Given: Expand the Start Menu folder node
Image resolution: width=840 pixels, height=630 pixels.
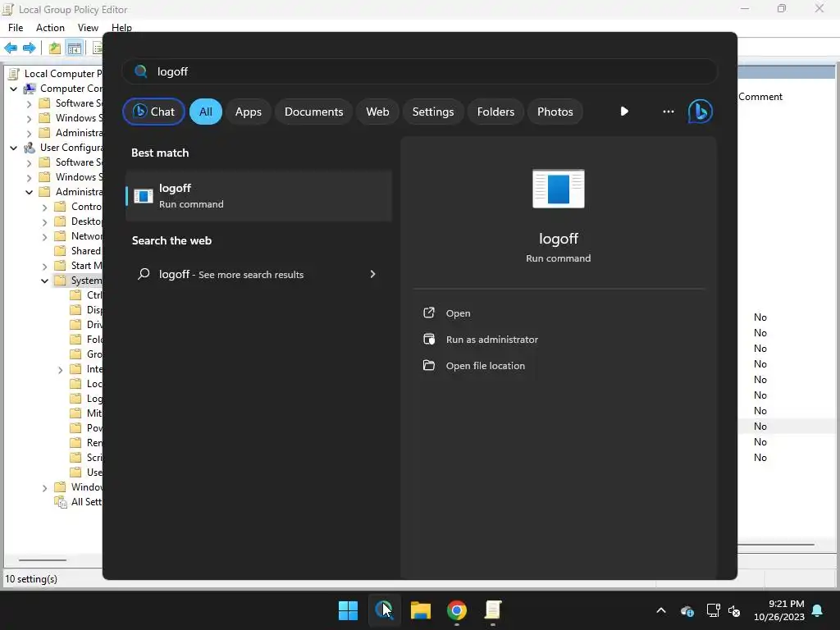Looking at the screenshot, I should pos(45,266).
